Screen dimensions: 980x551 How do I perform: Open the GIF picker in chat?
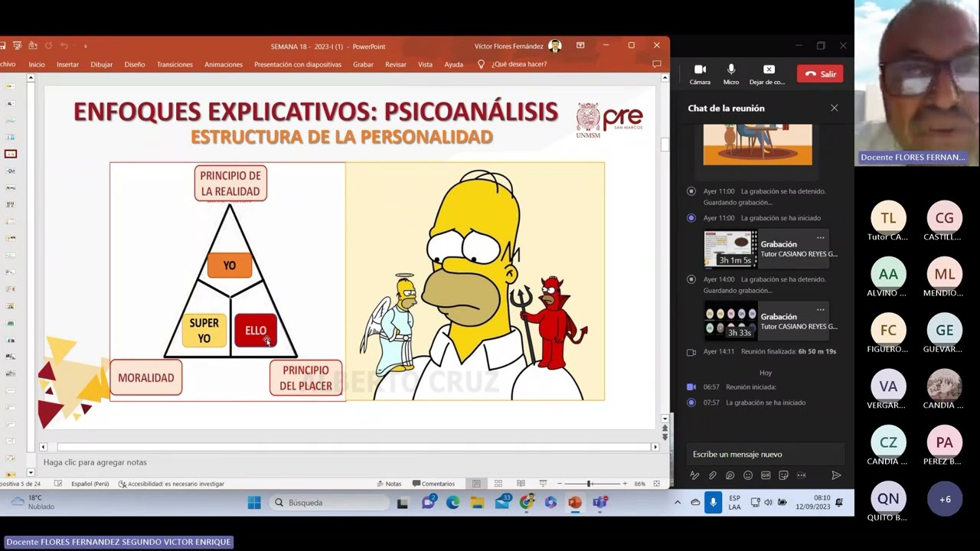766,475
